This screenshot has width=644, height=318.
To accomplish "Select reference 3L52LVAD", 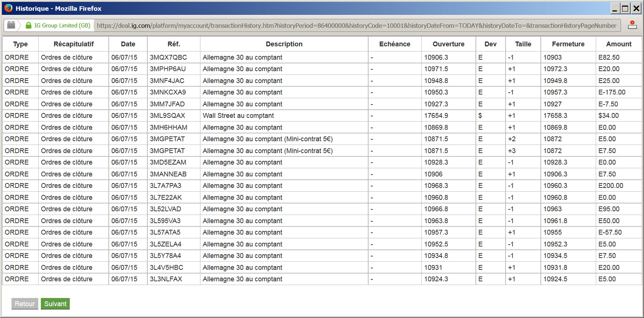I will 166,209.
